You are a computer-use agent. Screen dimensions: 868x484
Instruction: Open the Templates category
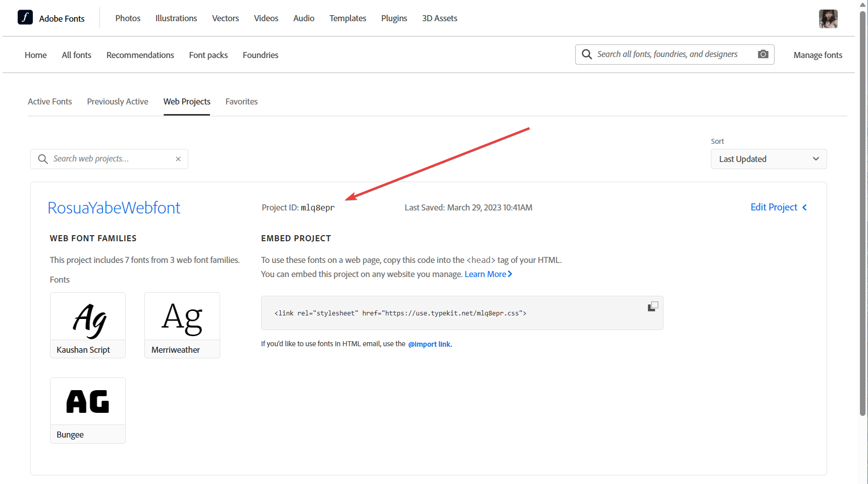click(x=348, y=18)
